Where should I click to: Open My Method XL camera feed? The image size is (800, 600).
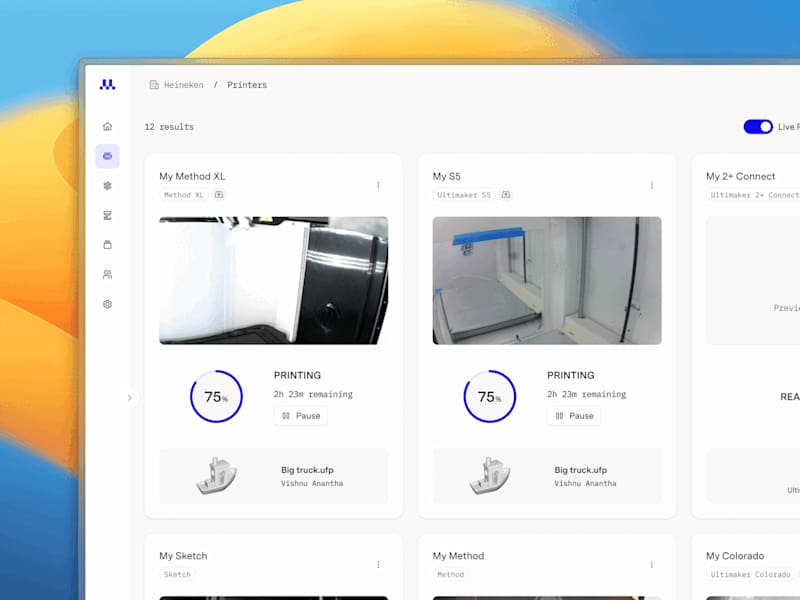click(273, 281)
